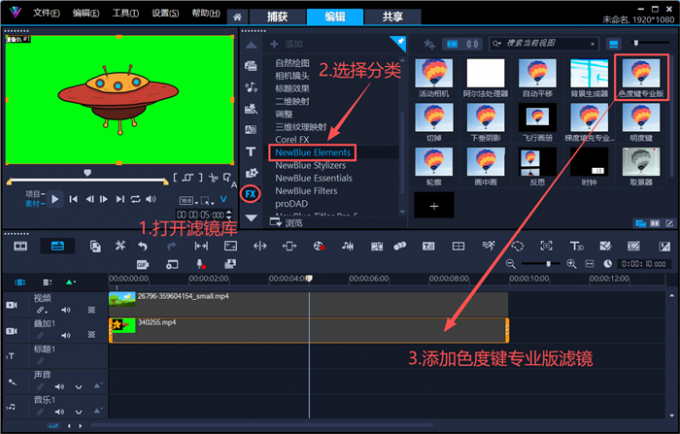The height and width of the screenshot is (434, 680).
Task: Click the thumbnail size slider
Action: point(651,42)
